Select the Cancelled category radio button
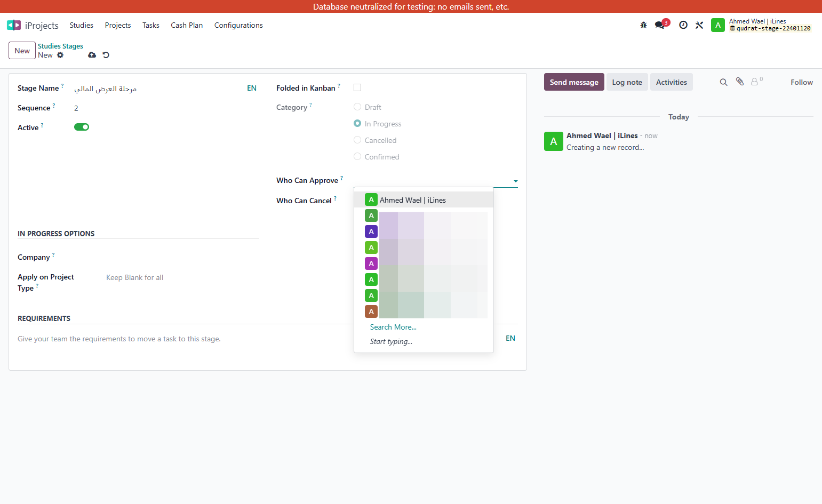Viewport: 822px width, 504px height. coord(357,140)
